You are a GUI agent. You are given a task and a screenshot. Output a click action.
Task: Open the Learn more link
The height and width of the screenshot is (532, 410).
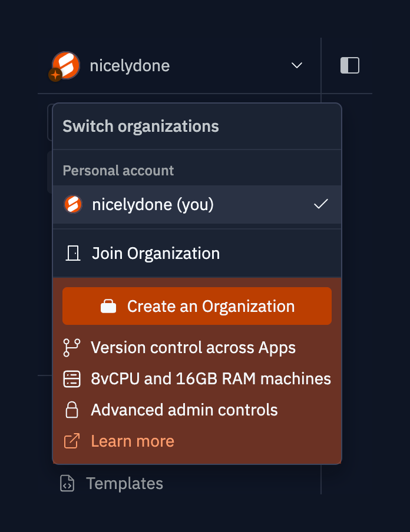tap(132, 440)
